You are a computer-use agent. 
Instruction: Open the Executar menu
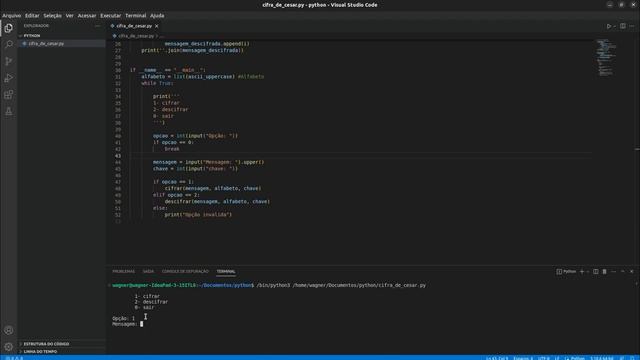pos(111,16)
